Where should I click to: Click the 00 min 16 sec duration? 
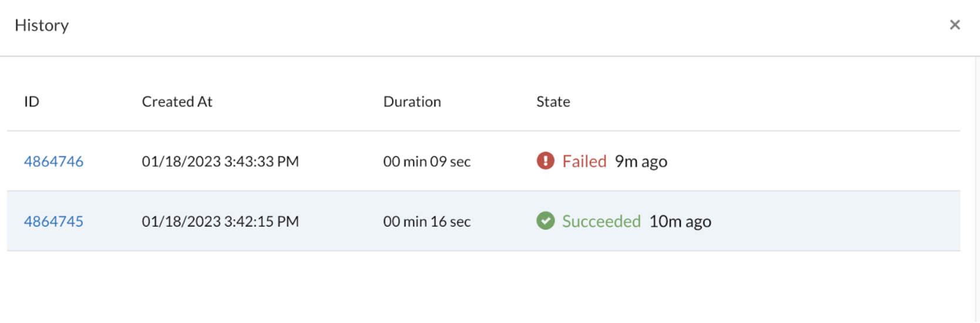click(427, 221)
